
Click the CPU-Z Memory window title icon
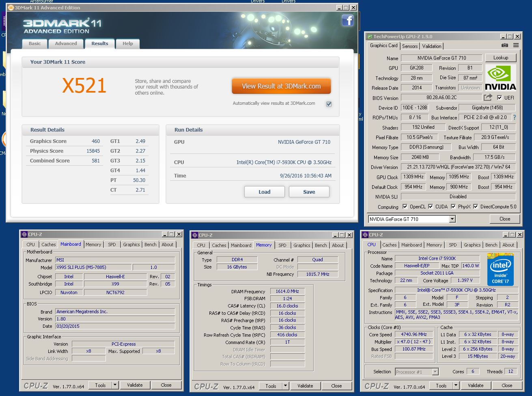pos(195,235)
